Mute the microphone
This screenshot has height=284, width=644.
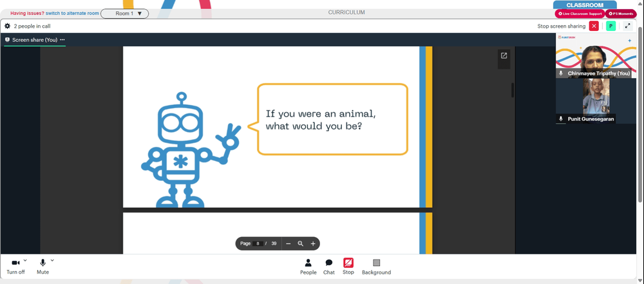[x=43, y=267]
